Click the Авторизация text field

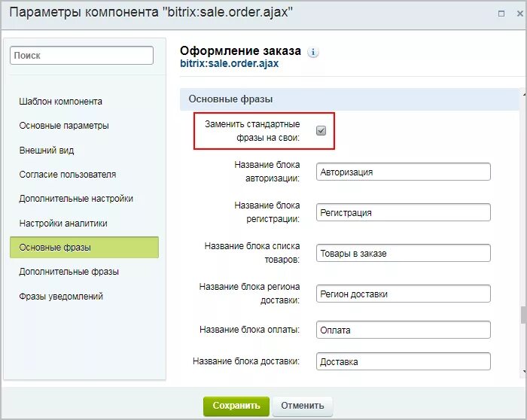click(x=404, y=172)
